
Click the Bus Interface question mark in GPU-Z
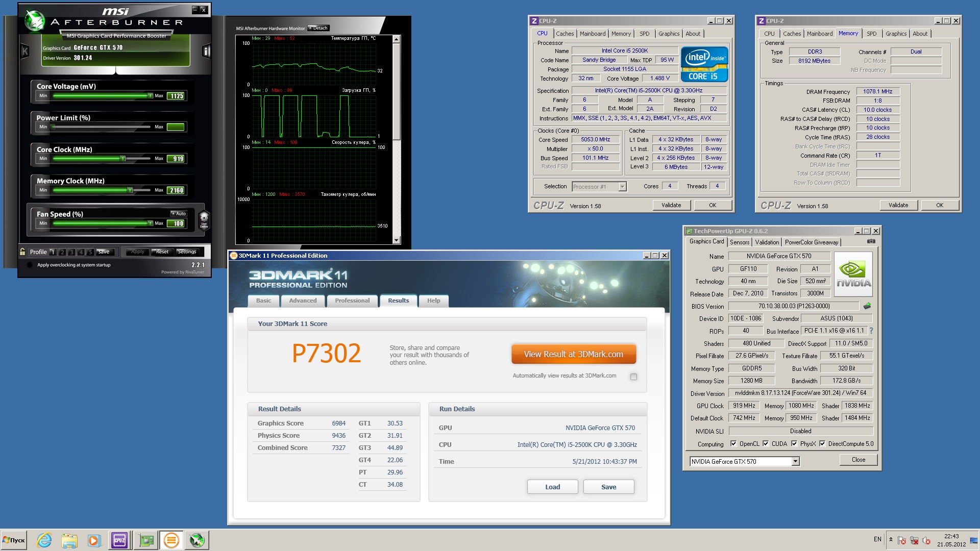point(871,331)
